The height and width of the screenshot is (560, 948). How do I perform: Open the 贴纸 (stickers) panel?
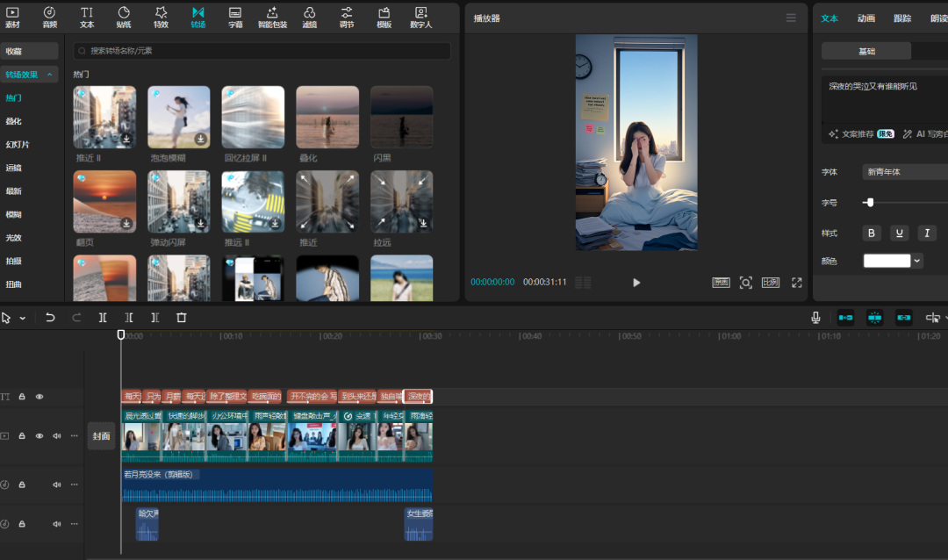coord(124,17)
